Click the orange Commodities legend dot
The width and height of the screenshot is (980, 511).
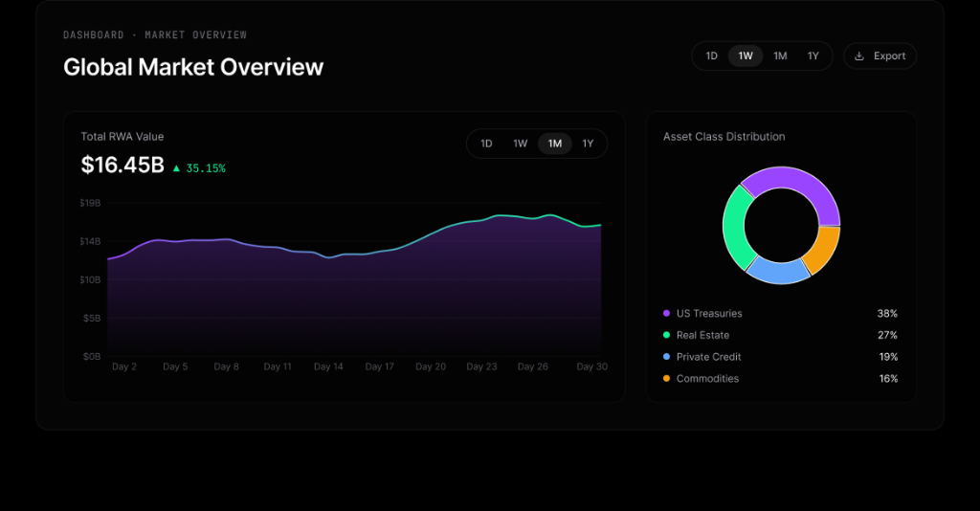click(666, 379)
